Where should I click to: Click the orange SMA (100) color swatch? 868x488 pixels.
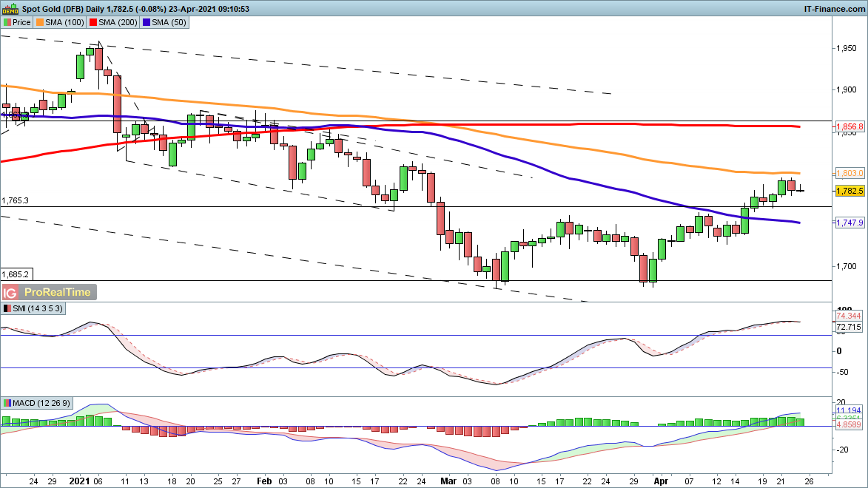40,22
